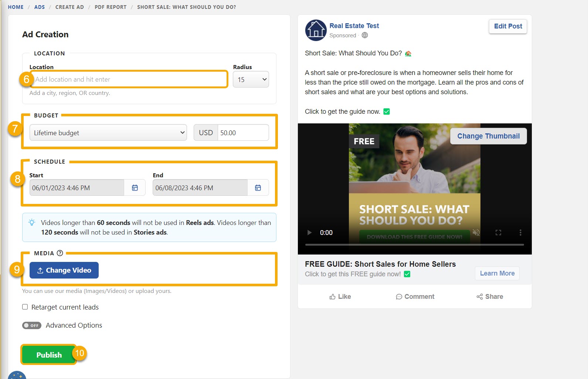Viewport: 588px width, 379px height.
Task: Click the budget amount field showing 50.00
Action: coord(243,133)
